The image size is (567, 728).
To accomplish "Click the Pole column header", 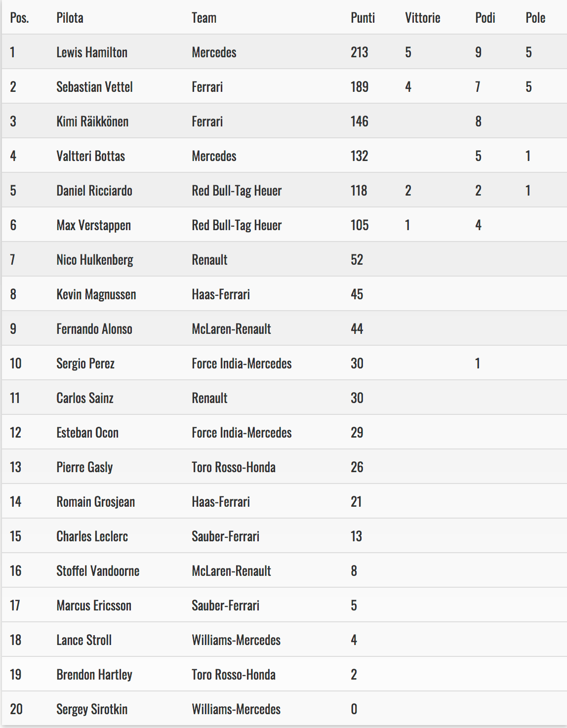I will point(535,18).
